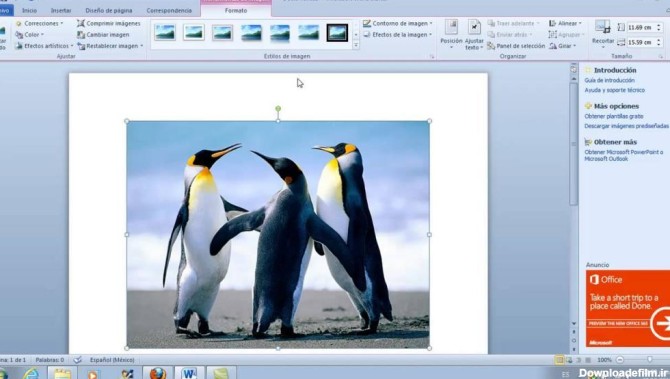Viewport: 670px width, 379px height.
Task: Click Comprimir imágenes
Action: tap(109, 23)
